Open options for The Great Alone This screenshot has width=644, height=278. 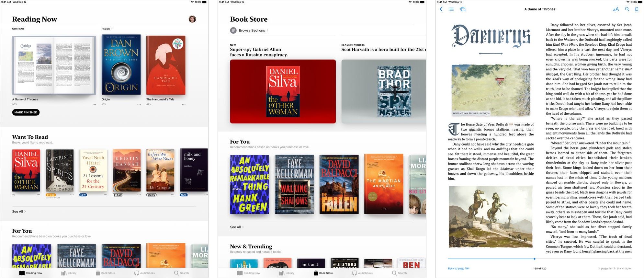(139, 195)
